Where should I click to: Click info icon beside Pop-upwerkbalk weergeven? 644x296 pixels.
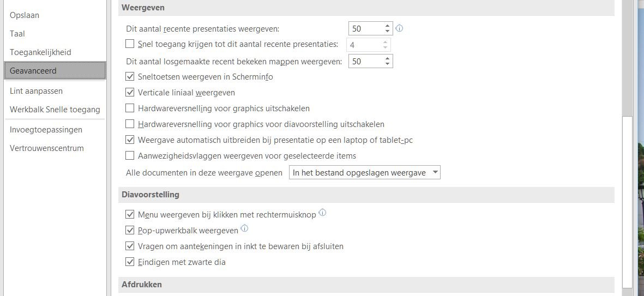[244, 228]
